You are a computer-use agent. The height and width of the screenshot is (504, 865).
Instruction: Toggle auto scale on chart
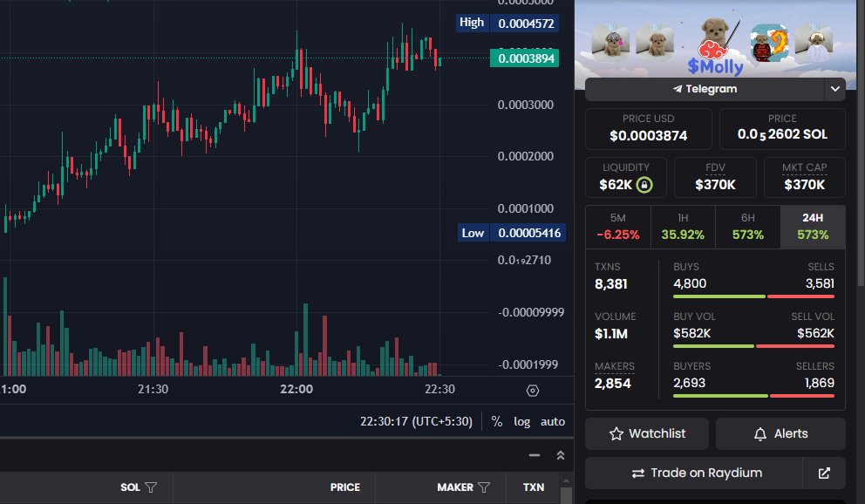[x=553, y=422]
